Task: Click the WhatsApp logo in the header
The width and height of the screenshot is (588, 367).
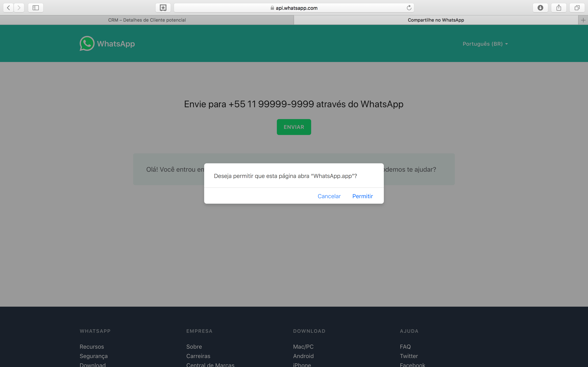Action: click(107, 44)
